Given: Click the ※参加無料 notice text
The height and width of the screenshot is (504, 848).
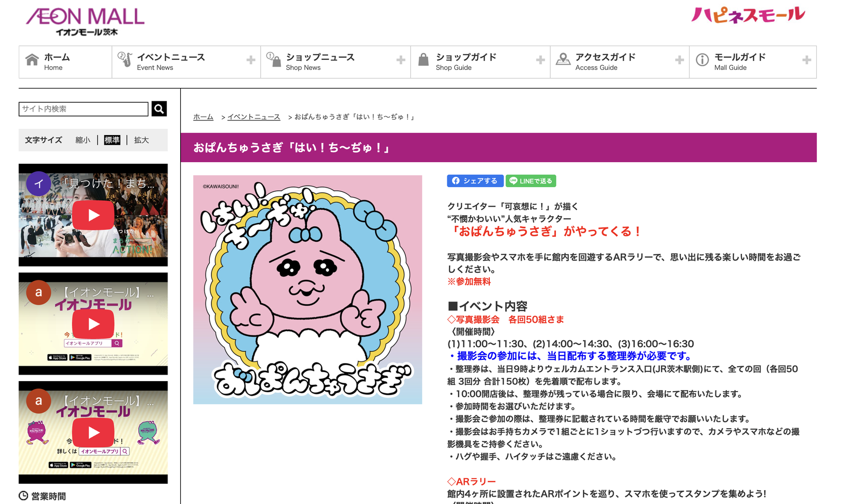Looking at the screenshot, I should point(469,281).
